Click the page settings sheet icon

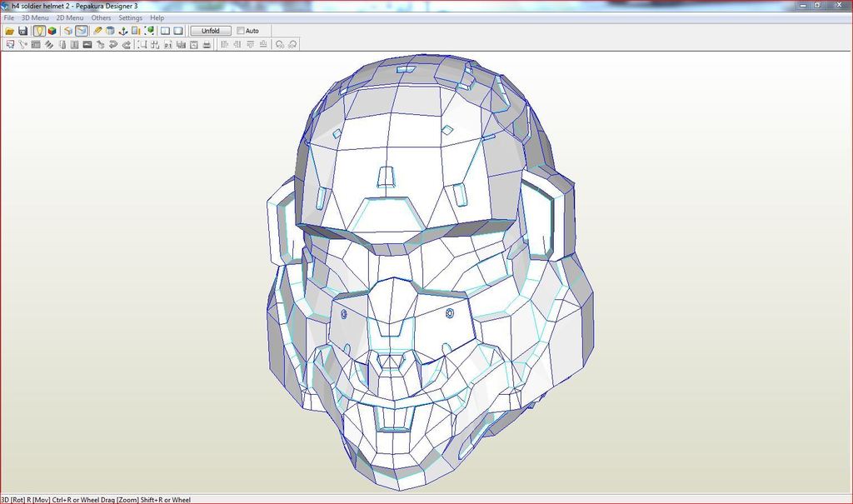[193, 45]
